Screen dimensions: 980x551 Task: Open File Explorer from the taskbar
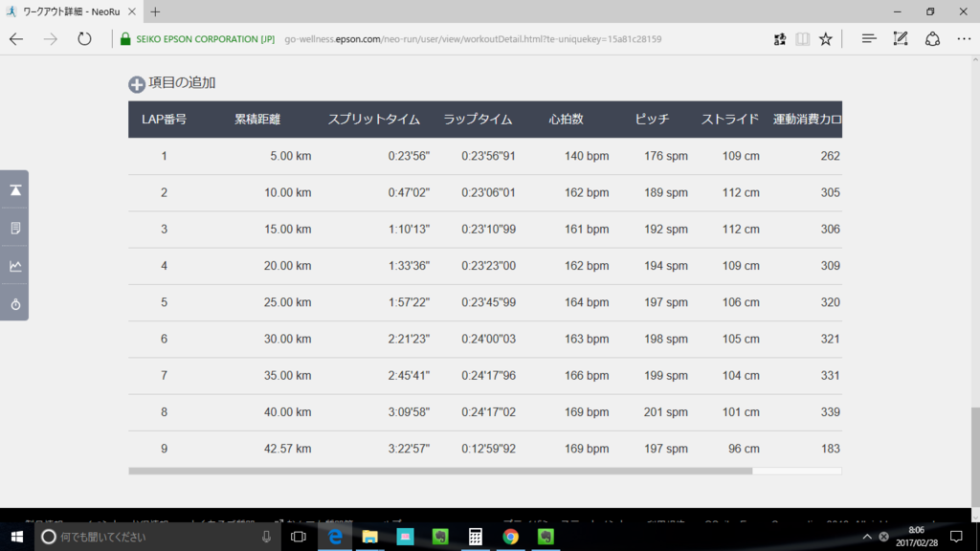(370, 537)
